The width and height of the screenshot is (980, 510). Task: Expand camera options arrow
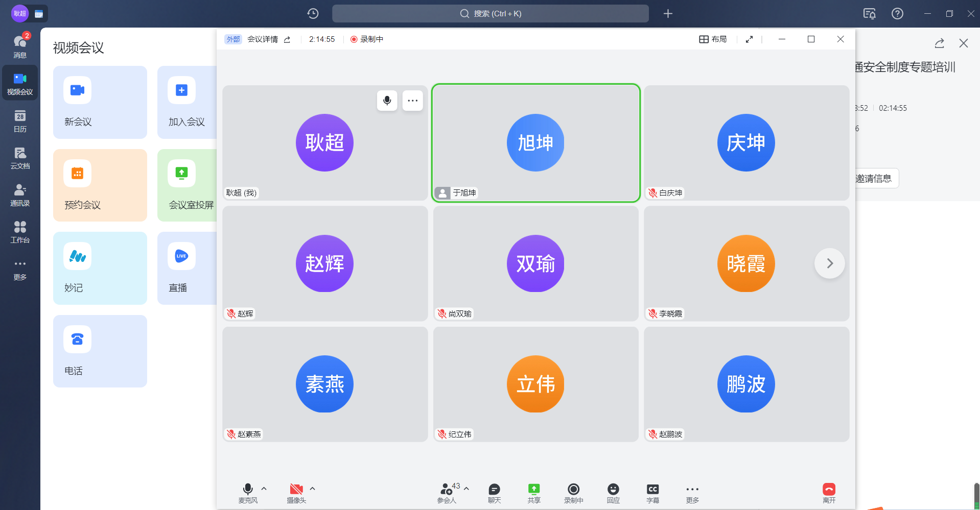[x=313, y=489]
